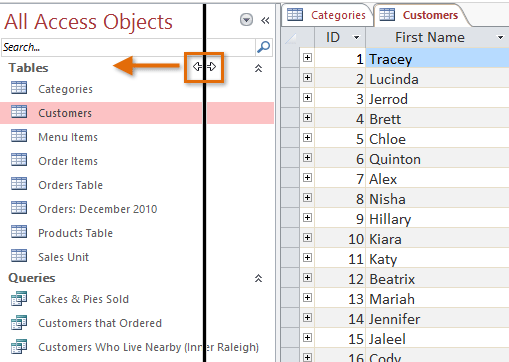This screenshot has height=362, width=509.
Task: Click the Queries group header
Action: 32,278
